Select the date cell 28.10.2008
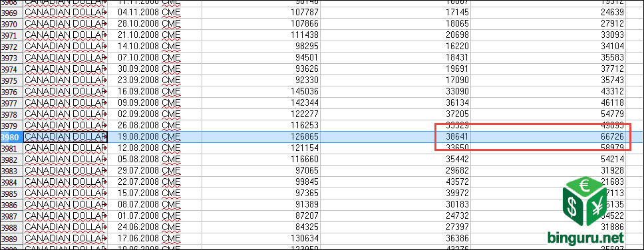Image resolution: width=644 pixels, height=250 pixels. click(154, 24)
